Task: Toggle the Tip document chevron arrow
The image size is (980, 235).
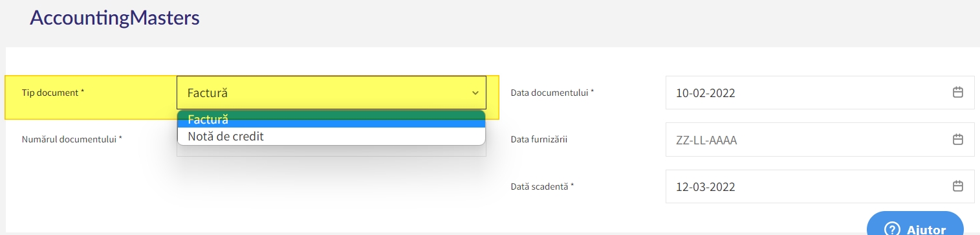Action: coord(475,93)
